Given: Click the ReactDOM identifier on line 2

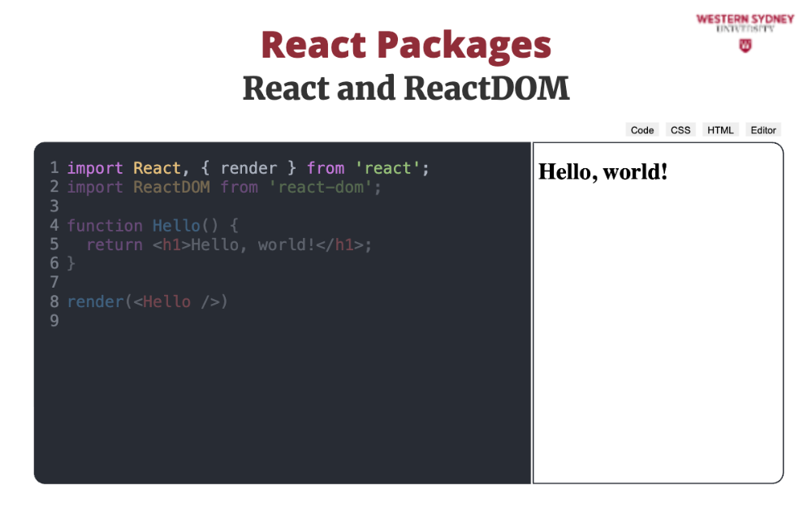Looking at the screenshot, I should click(x=171, y=188).
